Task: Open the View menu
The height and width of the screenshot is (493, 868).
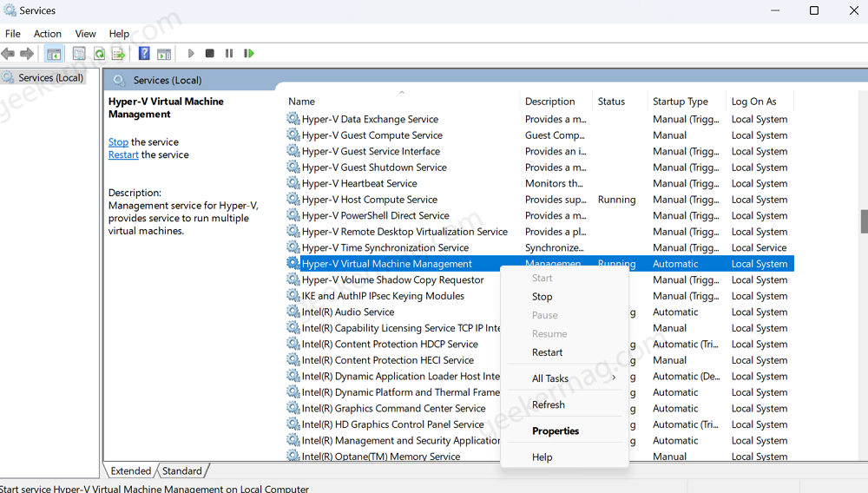Action: pos(85,34)
